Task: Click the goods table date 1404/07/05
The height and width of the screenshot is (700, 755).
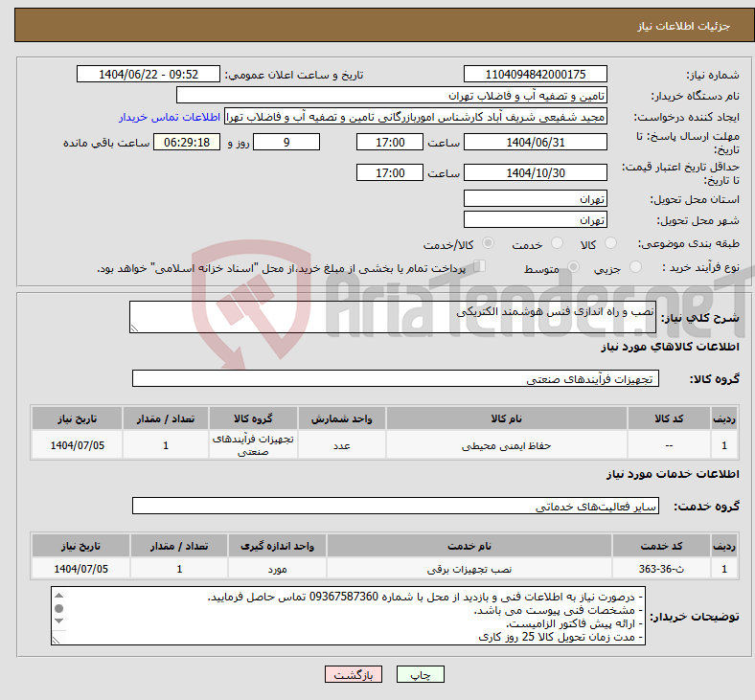Action: click(x=77, y=445)
